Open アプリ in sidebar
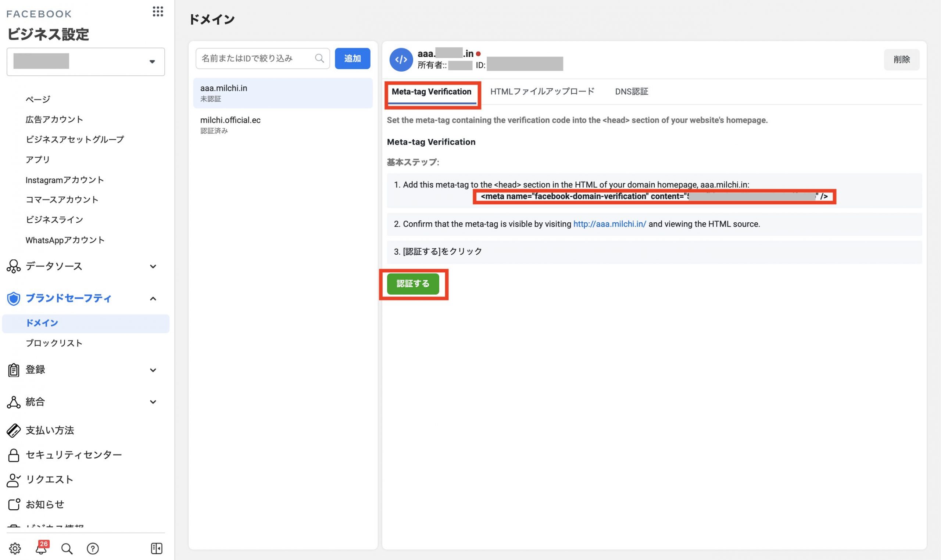941x560 pixels. (x=38, y=159)
